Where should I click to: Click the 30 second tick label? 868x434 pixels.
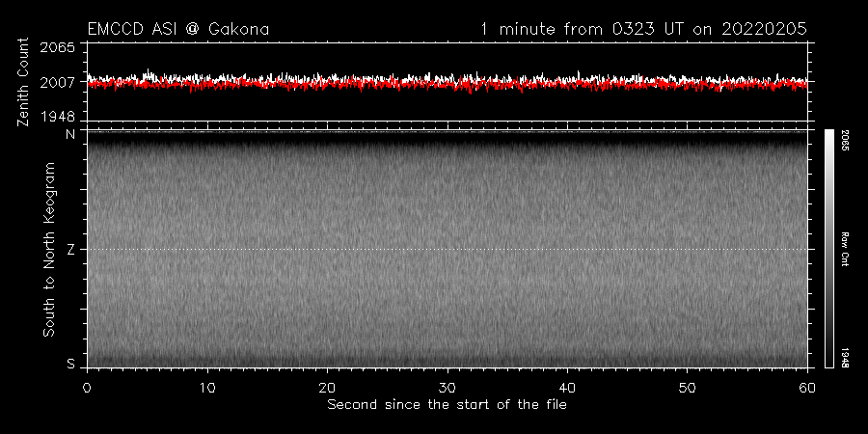pyautogui.click(x=448, y=387)
